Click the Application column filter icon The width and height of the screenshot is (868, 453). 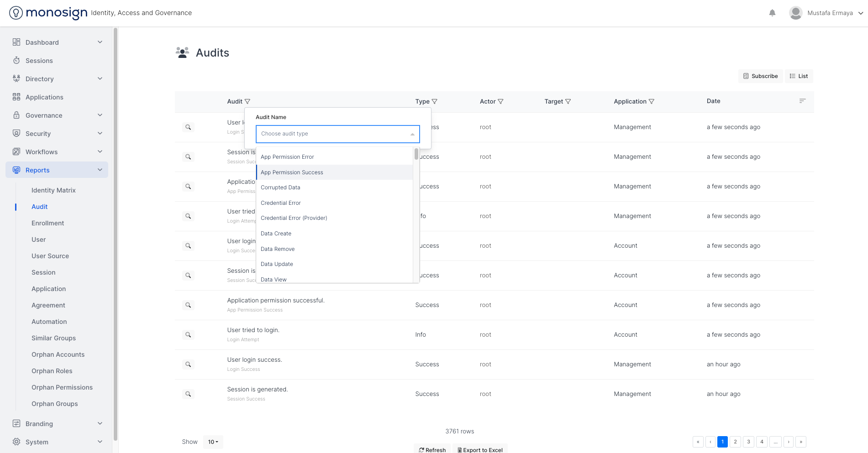(652, 102)
